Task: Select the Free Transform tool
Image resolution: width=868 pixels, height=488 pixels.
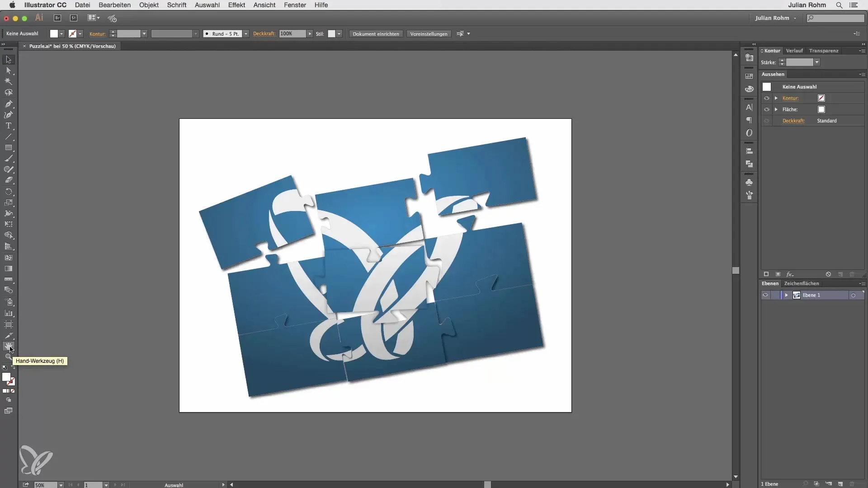Action: pos(9,225)
